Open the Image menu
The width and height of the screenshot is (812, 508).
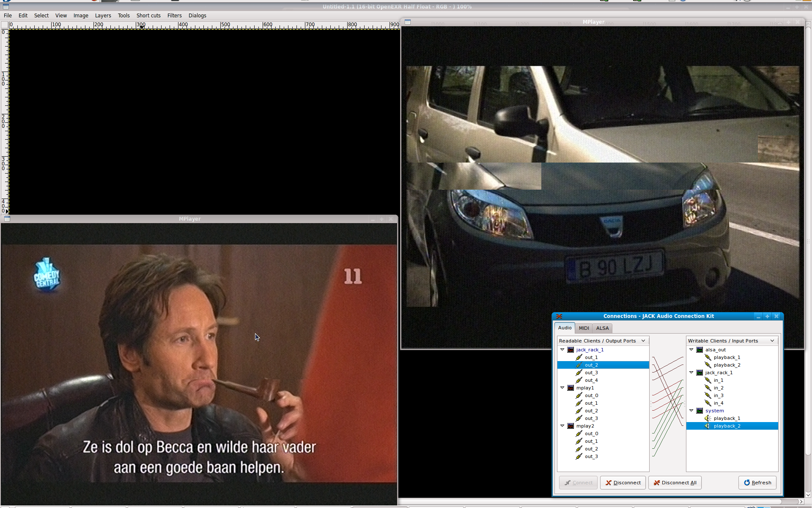pos(81,16)
